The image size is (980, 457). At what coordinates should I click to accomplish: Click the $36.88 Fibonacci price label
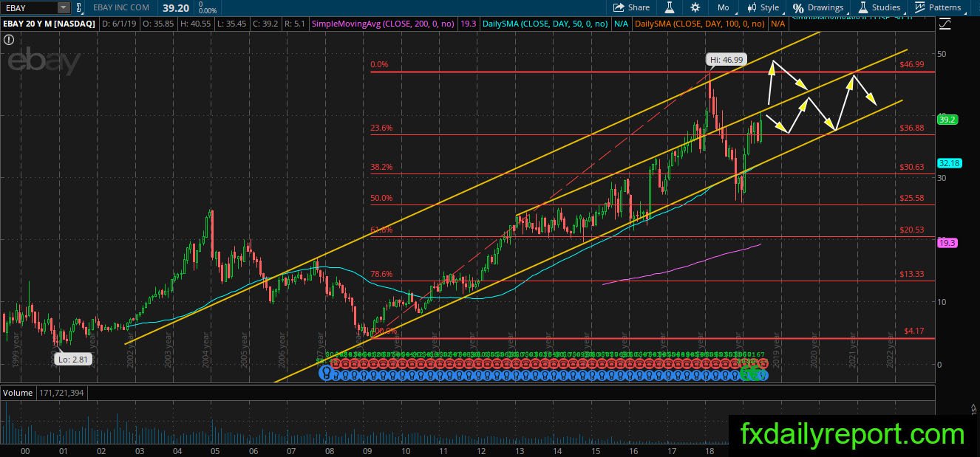coord(912,128)
